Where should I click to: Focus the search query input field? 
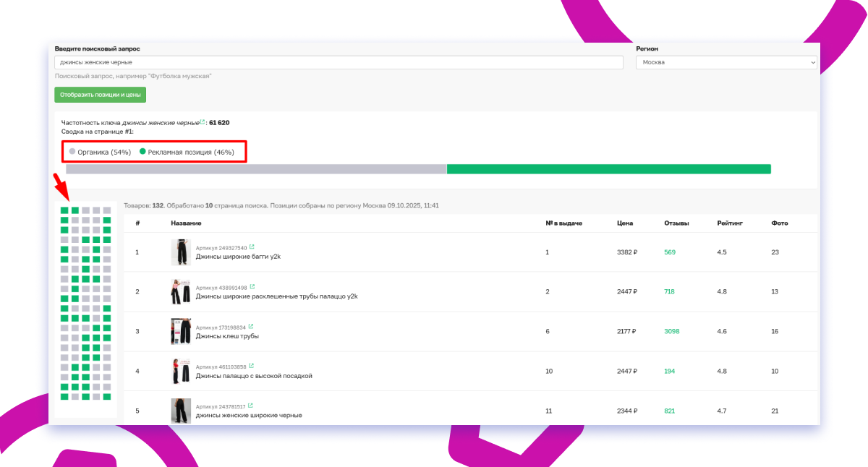pyautogui.click(x=339, y=63)
